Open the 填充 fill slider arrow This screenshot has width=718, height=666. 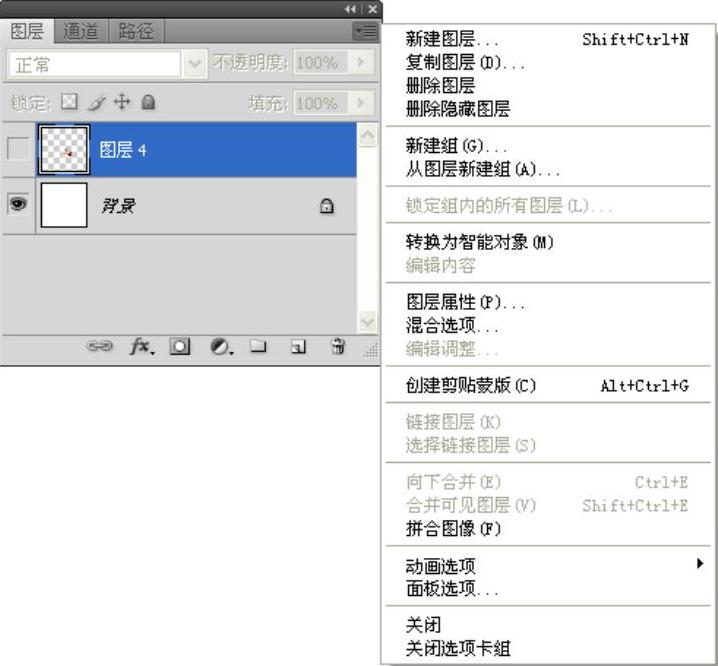361,103
